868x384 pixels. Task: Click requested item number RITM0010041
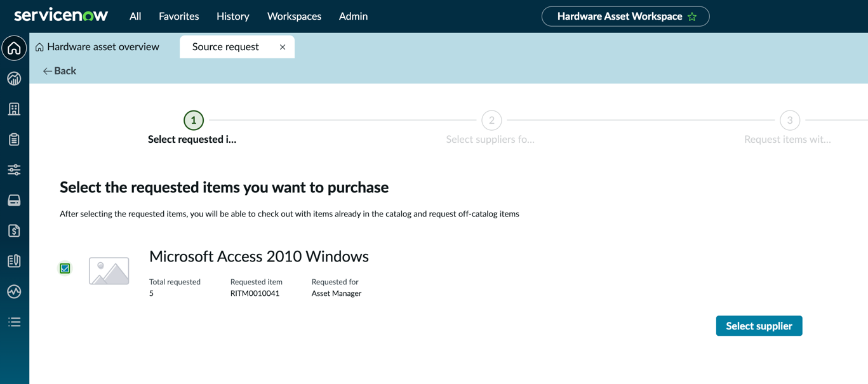pos(255,293)
